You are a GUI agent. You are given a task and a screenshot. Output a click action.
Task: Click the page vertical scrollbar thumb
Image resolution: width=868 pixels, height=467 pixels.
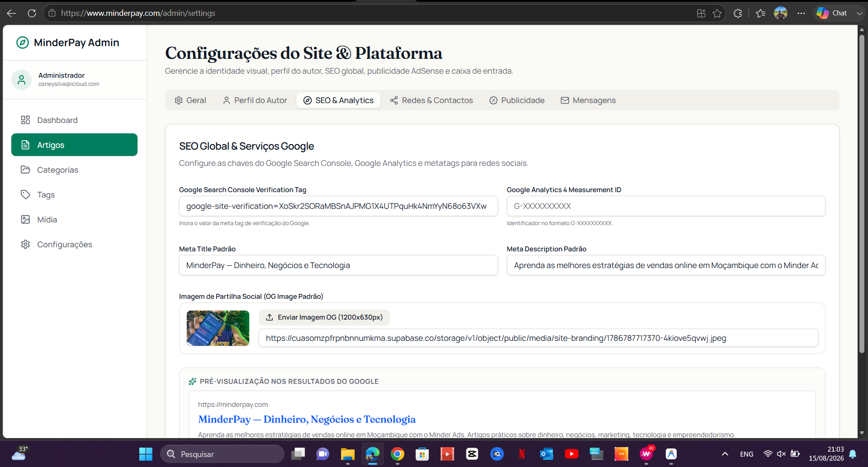[x=862, y=193]
